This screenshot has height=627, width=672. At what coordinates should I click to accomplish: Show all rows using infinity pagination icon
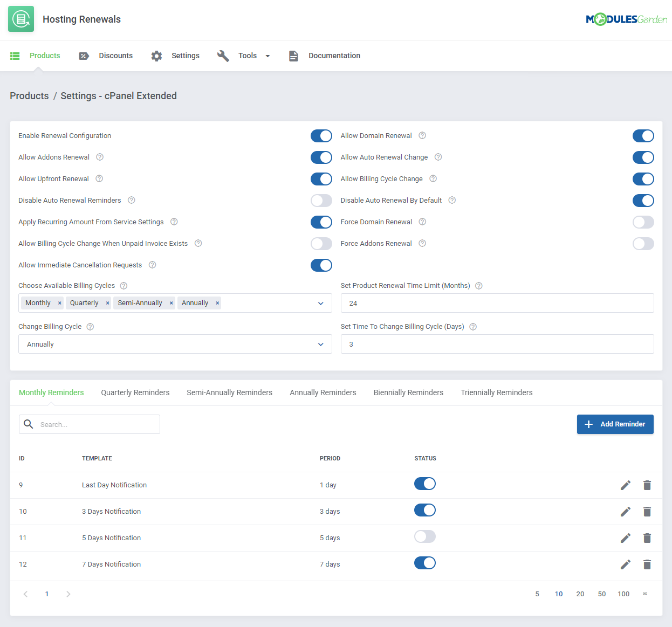pyautogui.click(x=644, y=594)
